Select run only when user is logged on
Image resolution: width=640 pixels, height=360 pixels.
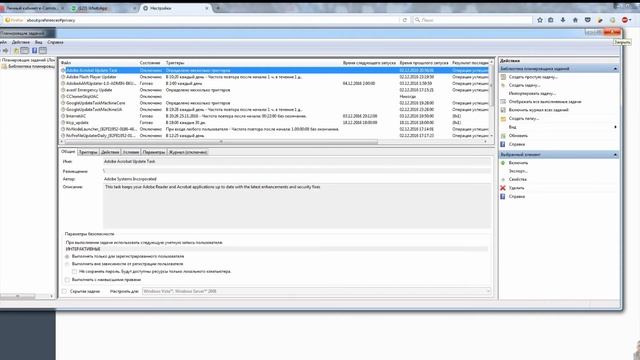(x=67, y=257)
